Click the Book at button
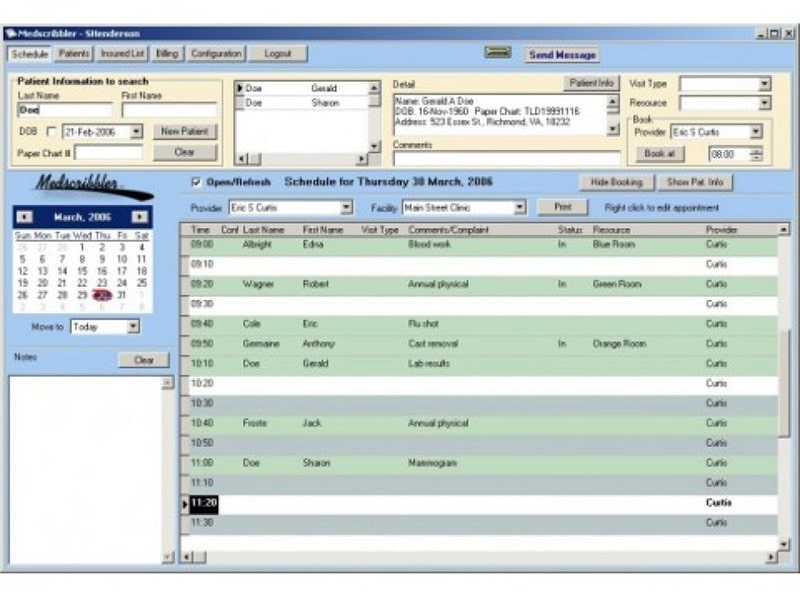800x600 pixels. [660, 154]
